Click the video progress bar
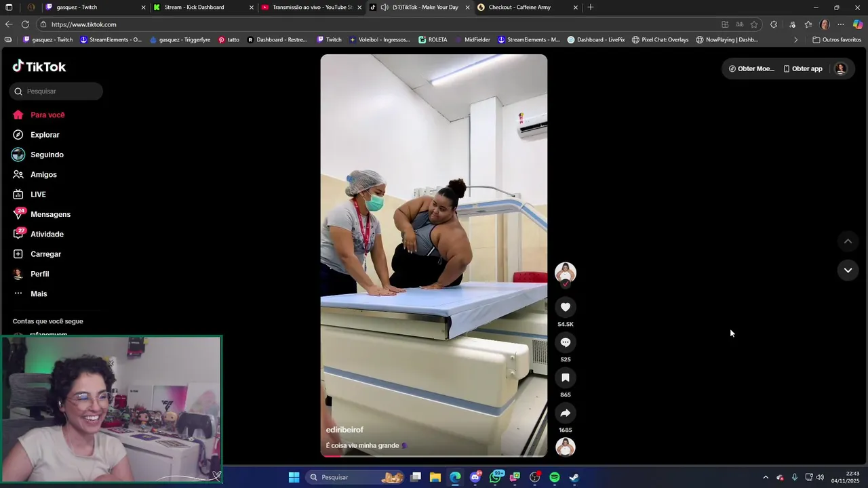Viewport: 868px width, 488px height. tap(434, 455)
